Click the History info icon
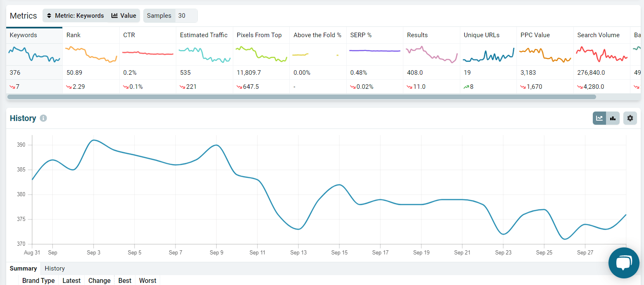This screenshot has width=644, height=285. coord(43,118)
